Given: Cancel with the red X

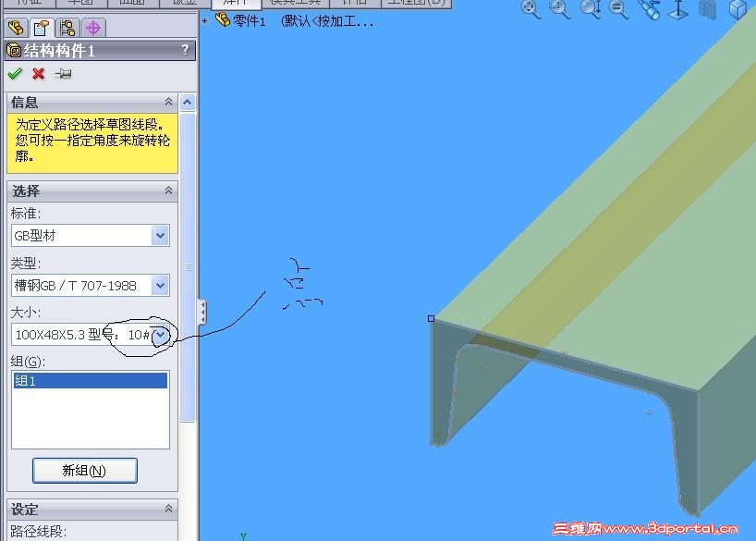Looking at the screenshot, I should tap(39, 74).
